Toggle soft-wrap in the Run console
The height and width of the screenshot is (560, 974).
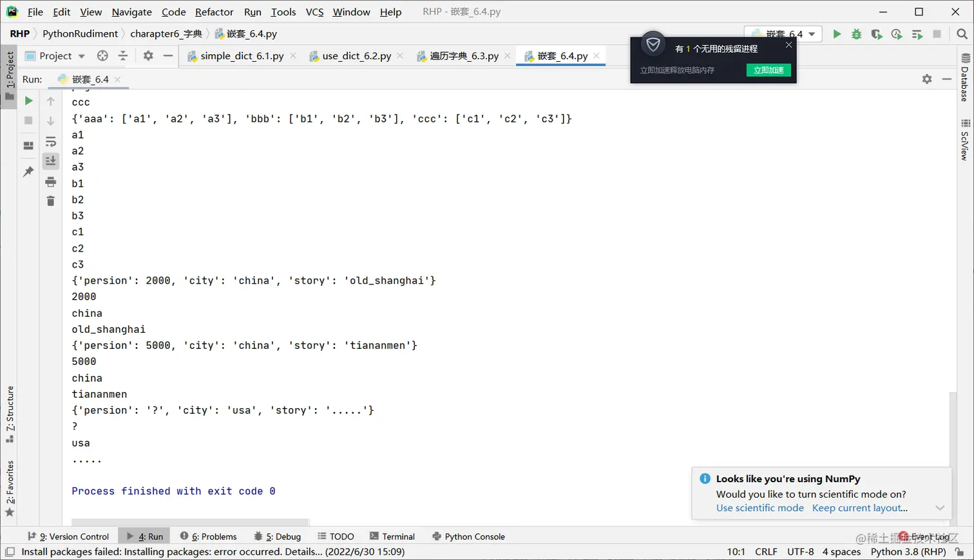(x=51, y=142)
